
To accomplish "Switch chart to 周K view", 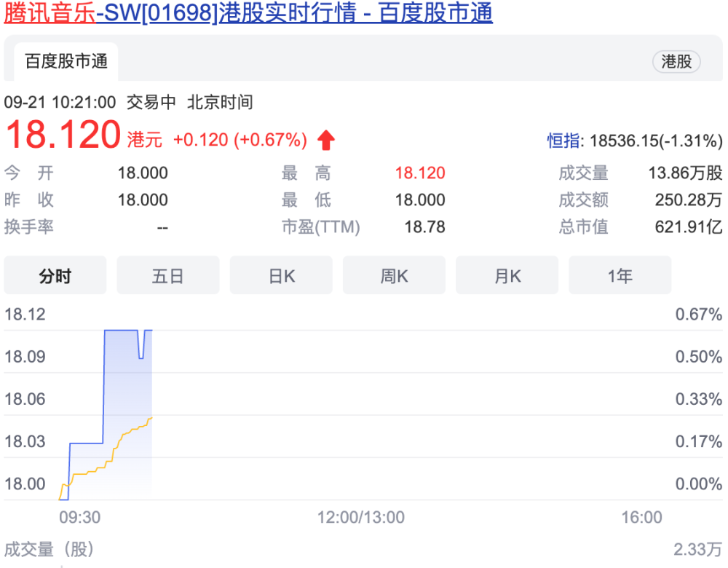I will coord(394,275).
